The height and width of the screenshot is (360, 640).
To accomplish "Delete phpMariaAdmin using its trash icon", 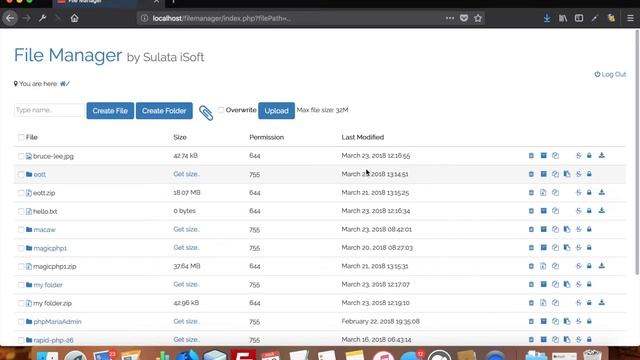I will tap(531, 321).
